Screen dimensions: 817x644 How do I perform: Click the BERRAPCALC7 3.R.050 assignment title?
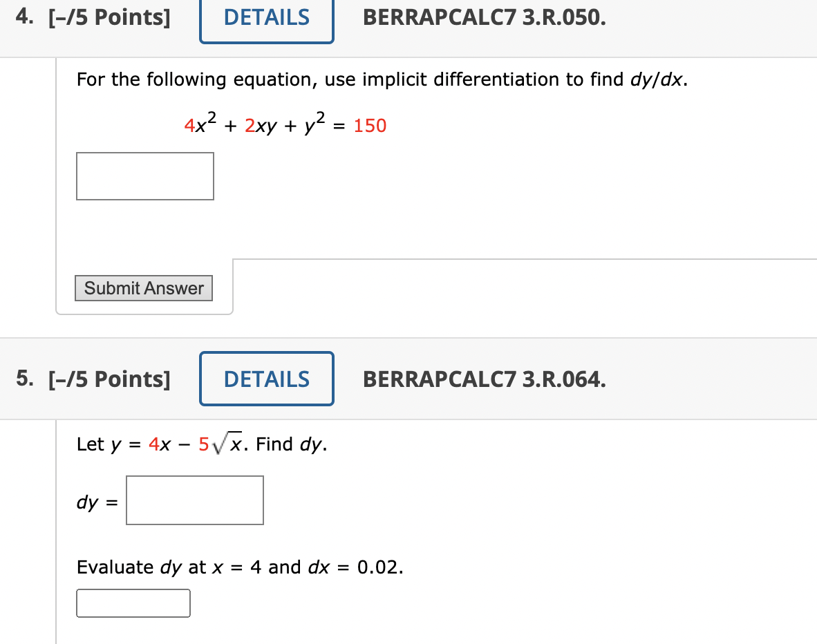[x=485, y=19]
